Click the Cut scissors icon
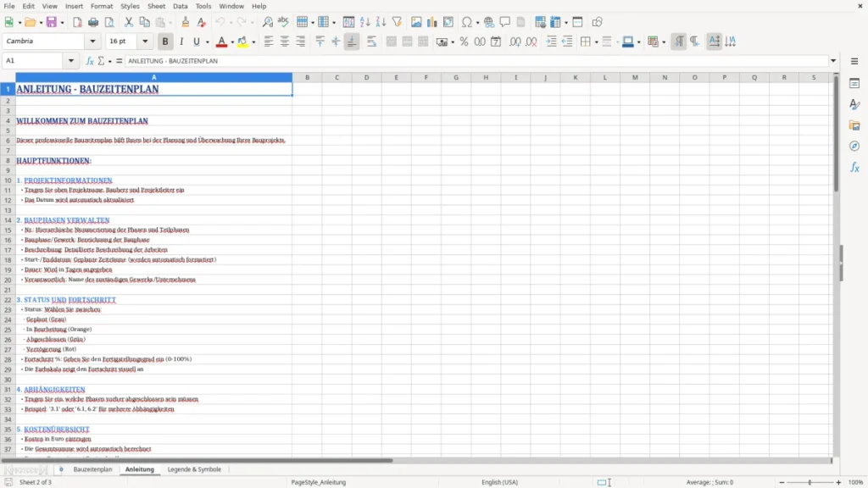The width and height of the screenshot is (868, 488). coord(129,22)
